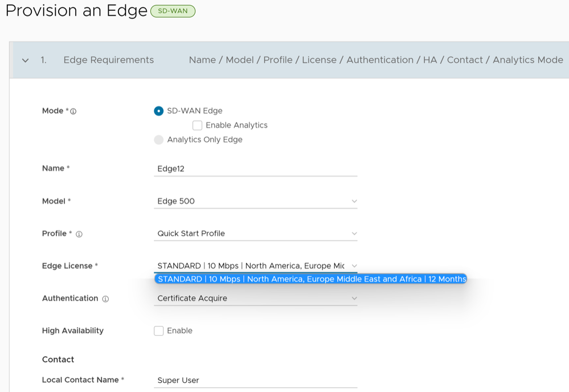Screen dimensions: 569x392
Task: Click the Authentication dropdown chevron arrow
Action: (x=354, y=299)
